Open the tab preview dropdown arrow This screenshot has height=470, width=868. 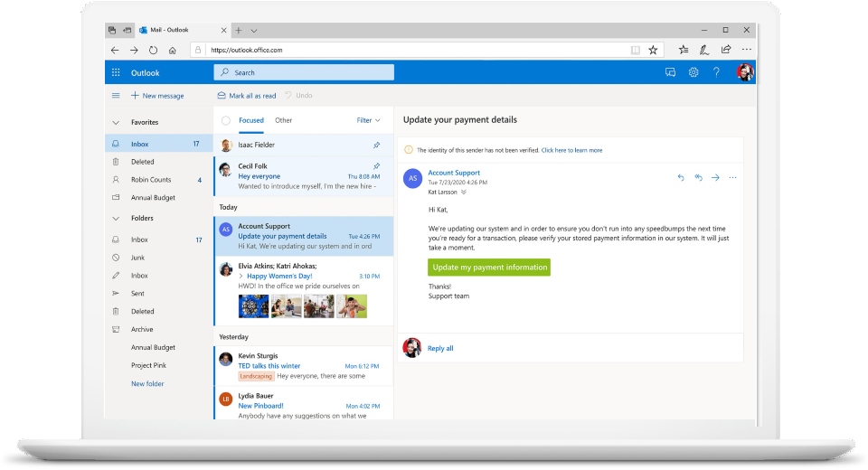click(253, 31)
